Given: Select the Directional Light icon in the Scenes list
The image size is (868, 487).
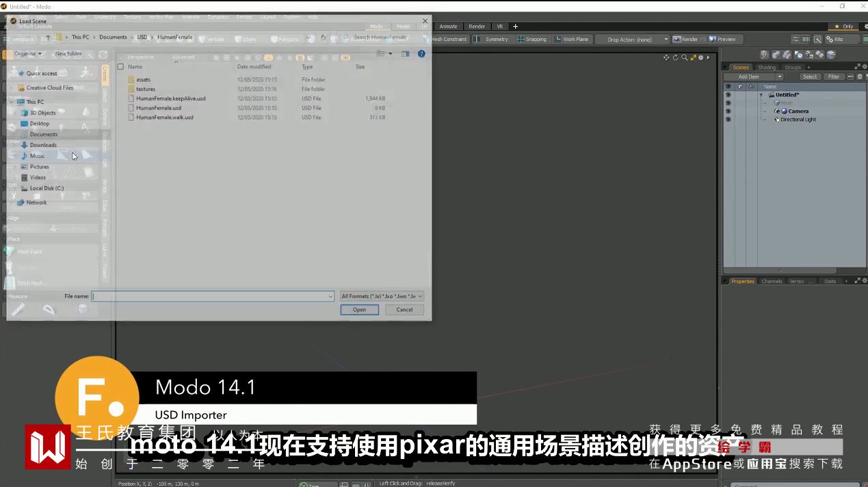Looking at the screenshot, I should click(x=777, y=120).
